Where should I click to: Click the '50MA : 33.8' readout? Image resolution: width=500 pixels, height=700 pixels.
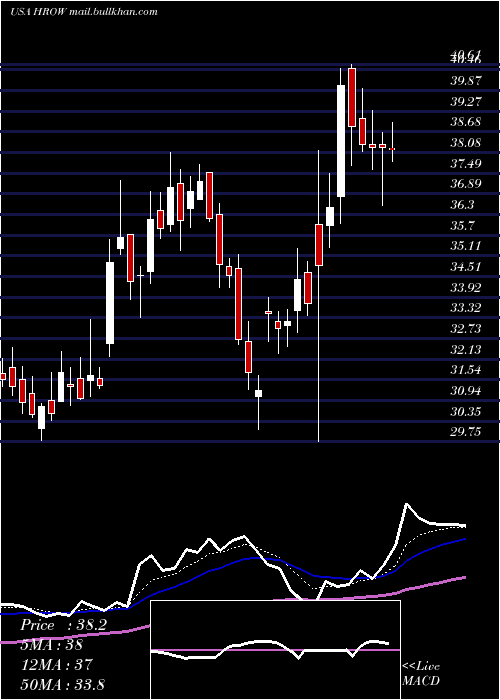(62, 684)
